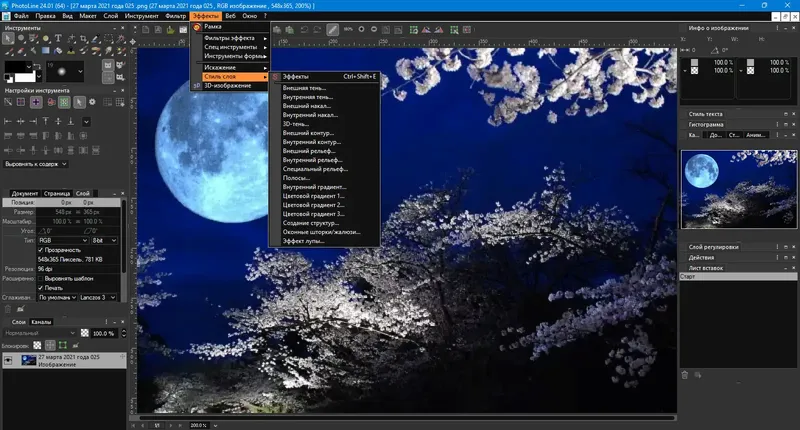Uncheck the Печать checkbox
Screen dimensions: 800x430
[x=40, y=288]
